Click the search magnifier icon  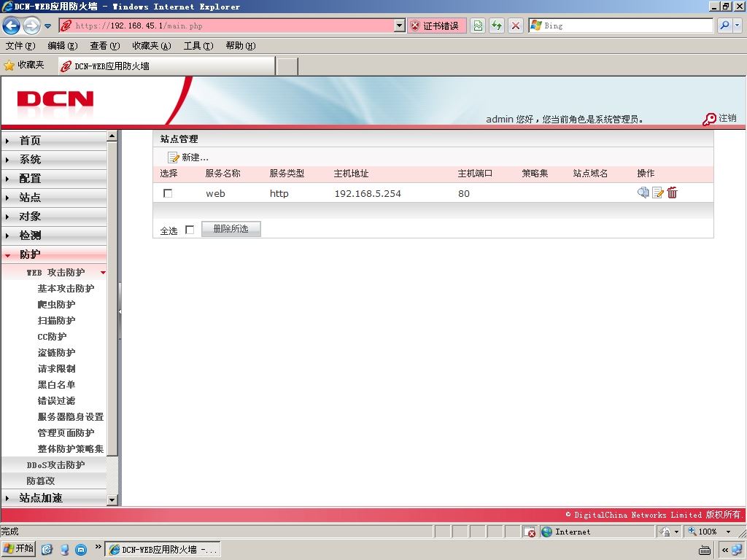[x=724, y=26]
